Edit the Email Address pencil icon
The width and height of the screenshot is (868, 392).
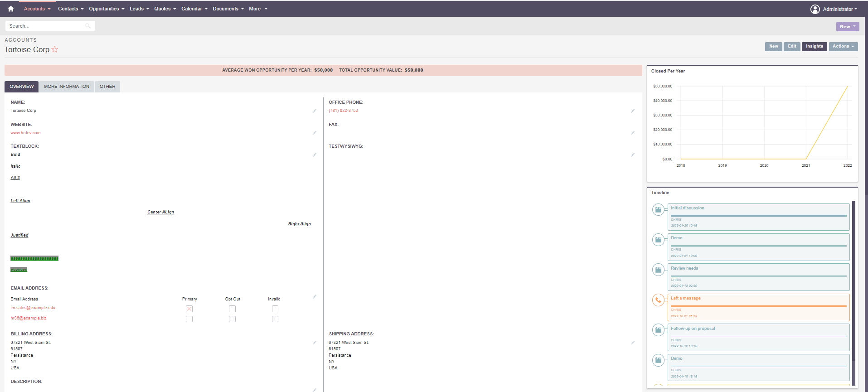[315, 297]
